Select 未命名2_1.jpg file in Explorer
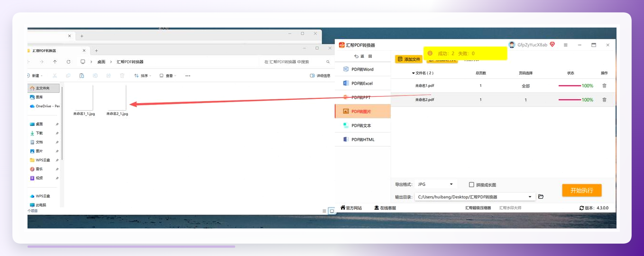 [x=117, y=101]
